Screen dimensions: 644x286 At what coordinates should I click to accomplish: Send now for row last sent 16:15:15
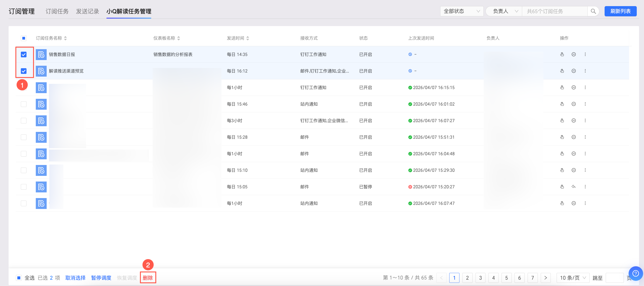(x=562, y=87)
